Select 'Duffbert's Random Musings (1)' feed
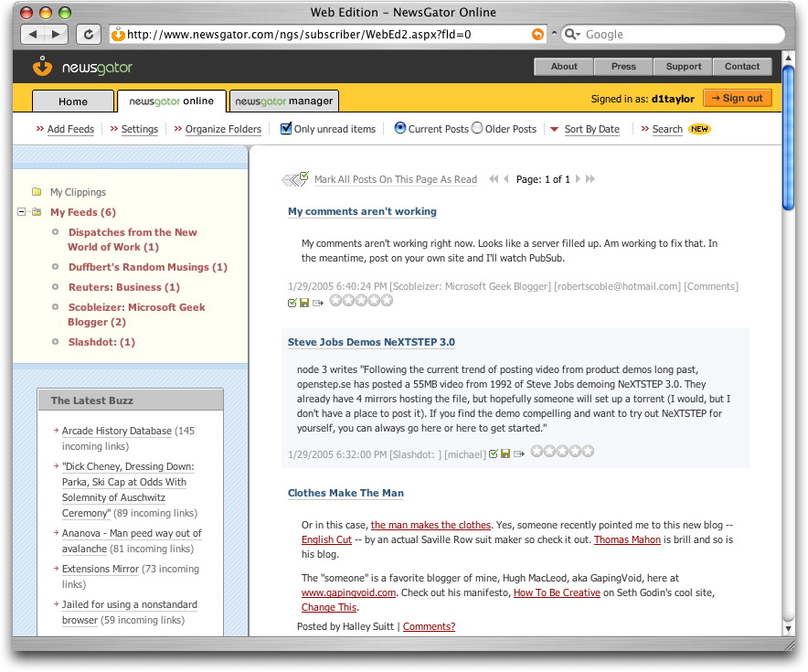The image size is (808, 672). tap(148, 267)
